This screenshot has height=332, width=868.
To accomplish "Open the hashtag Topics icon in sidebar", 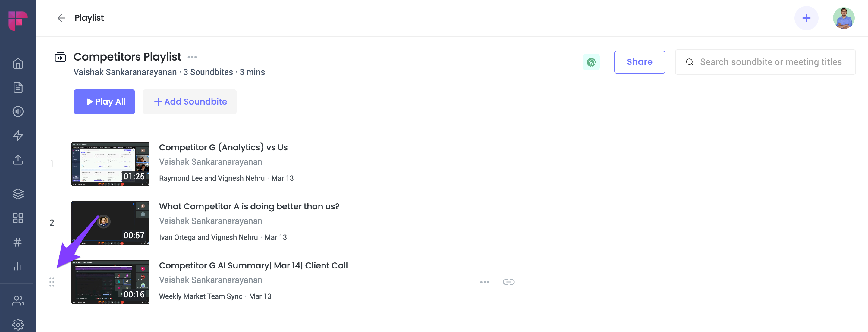I will pos(18,242).
